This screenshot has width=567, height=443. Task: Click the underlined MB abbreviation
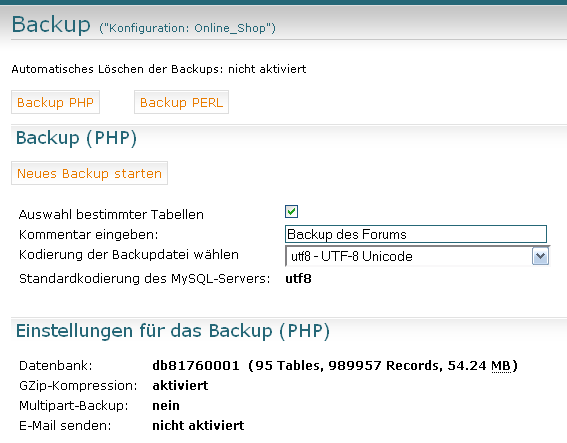tap(501, 366)
